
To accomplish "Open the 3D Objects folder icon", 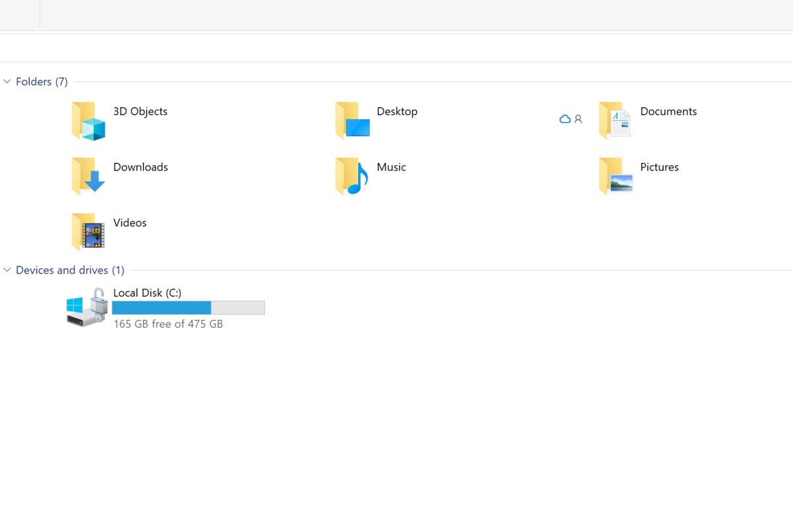I will click(89, 121).
